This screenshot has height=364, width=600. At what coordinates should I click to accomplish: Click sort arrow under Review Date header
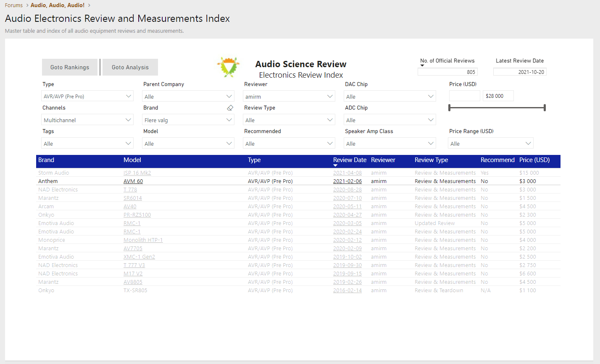tap(335, 165)
